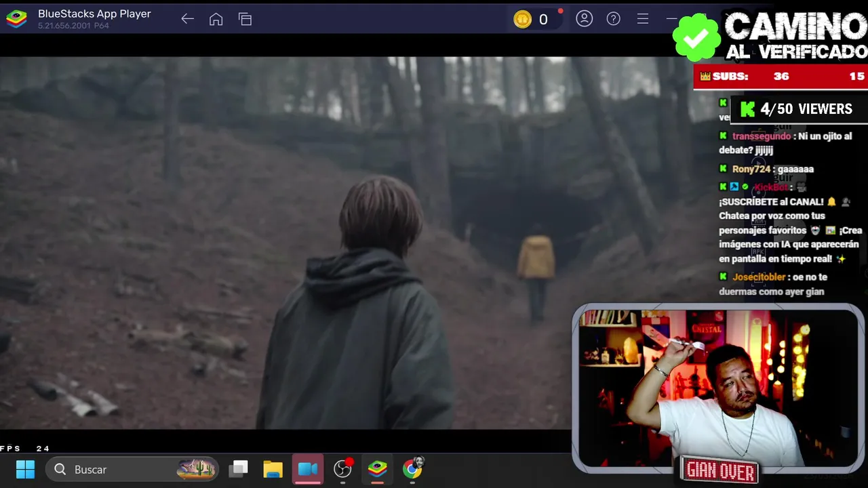The image size is (868, 488).
Task: Click the Buscar taskbar search field
Action: [133, 469]
